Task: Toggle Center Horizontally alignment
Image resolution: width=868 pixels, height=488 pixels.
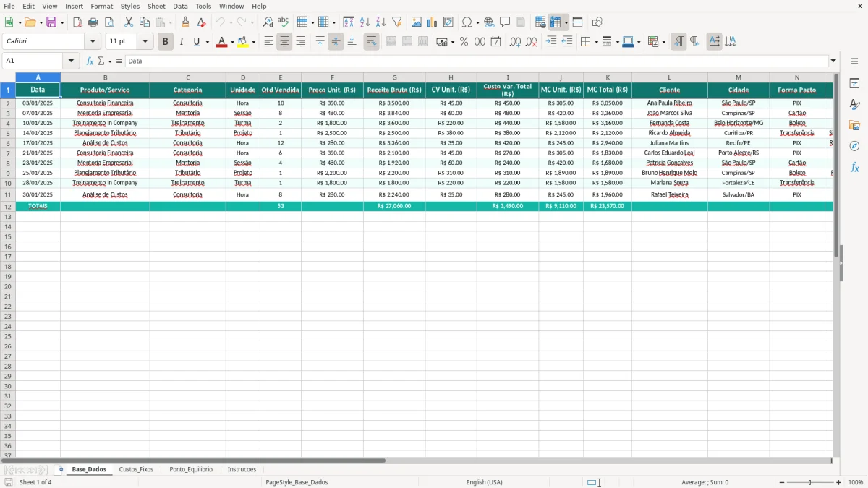Action: click(284, 42)
